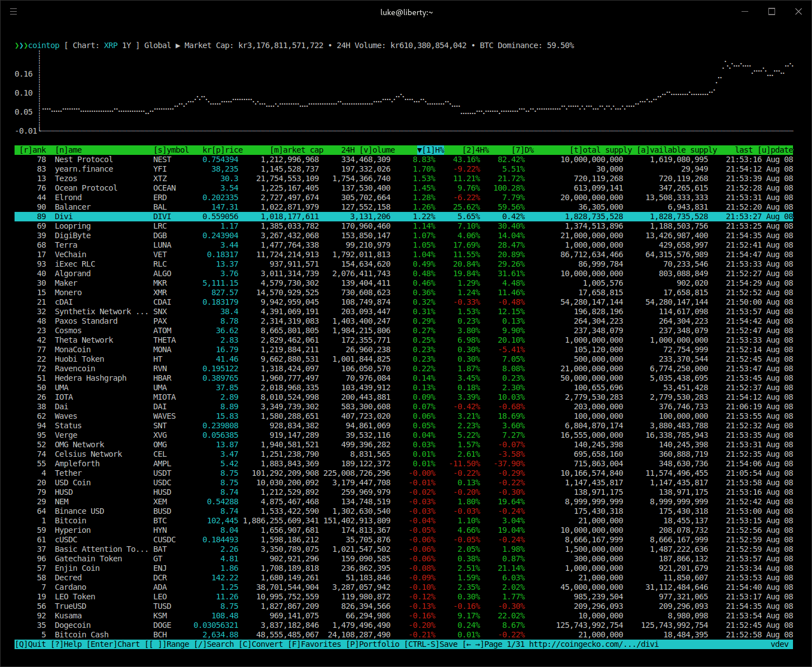Sort by [a]vailable supply column header
This screenshot has width=812, height=667.
[x=677, y=150]
